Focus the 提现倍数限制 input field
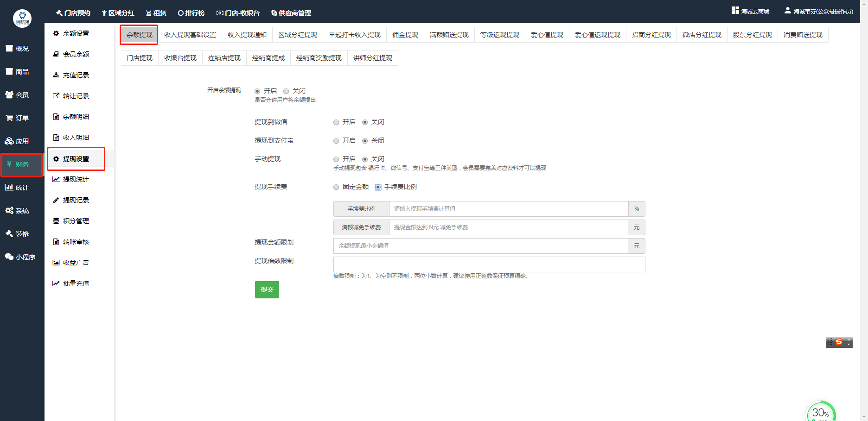This screenshot has height=421, width=868. [x=489, y=264]
